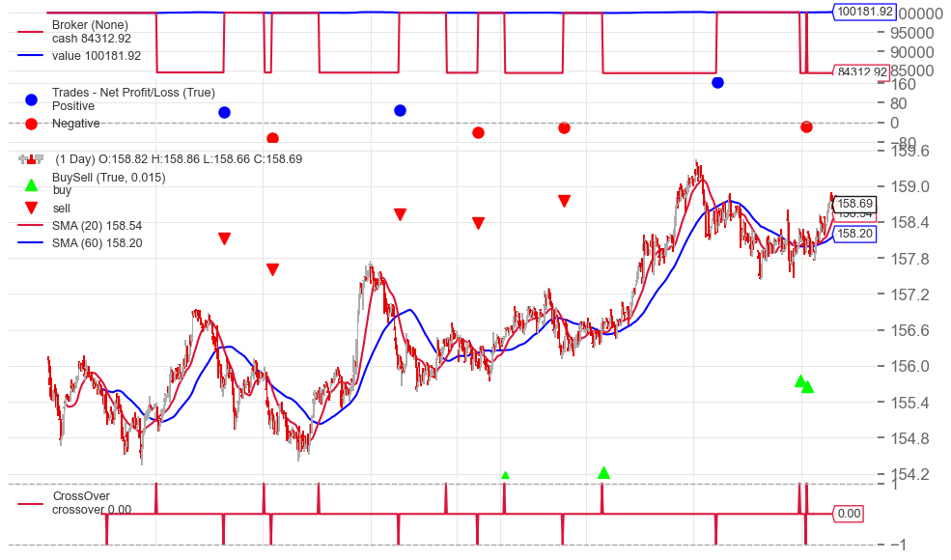The height and width of the screenshot is (560, 951).
Task: Click the red line swatch beside Broker (None)
Action: [x=30, y=32]
